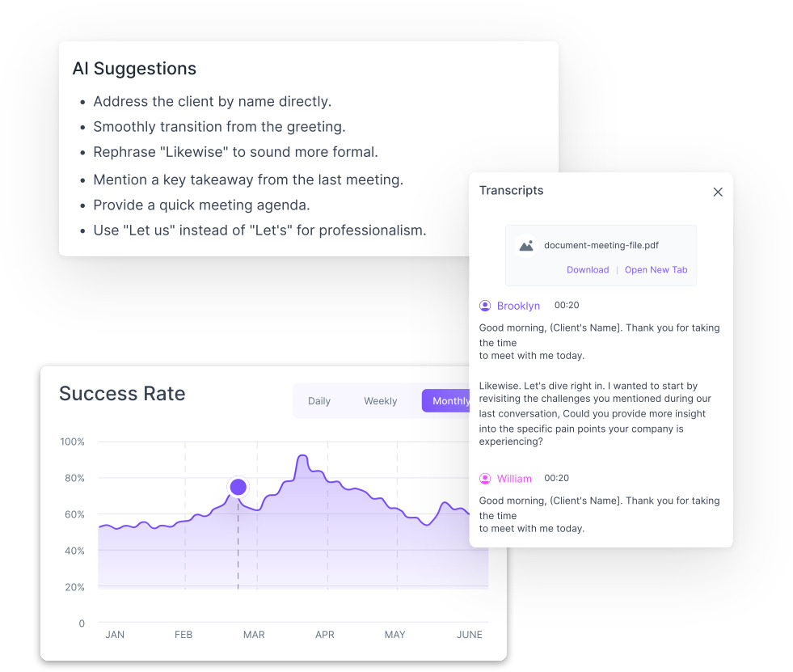Click the Rephrase "Likewise" suggestion
Viewport: 793px width, 672px height.
click(235, 152)
